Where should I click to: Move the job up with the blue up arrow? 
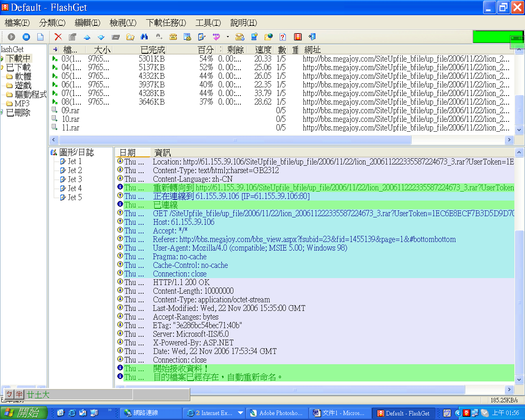[87, 37]
